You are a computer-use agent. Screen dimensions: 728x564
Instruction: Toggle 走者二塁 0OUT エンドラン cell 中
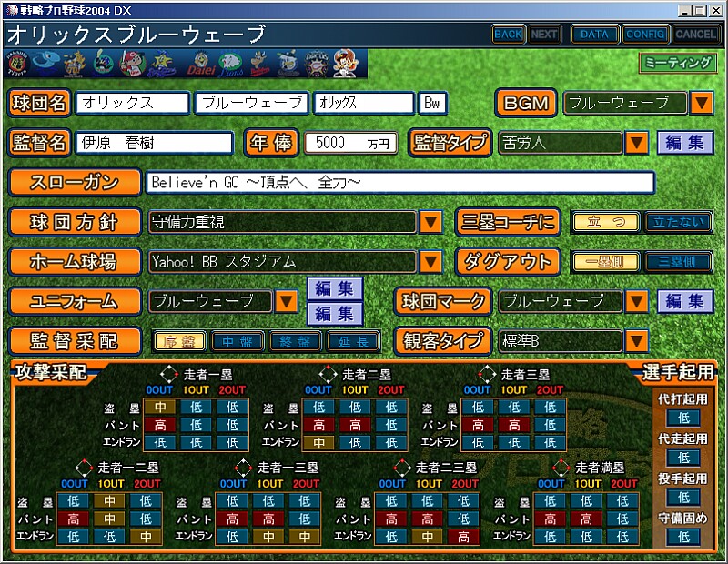pyautogui.click(x=318, y=443)
